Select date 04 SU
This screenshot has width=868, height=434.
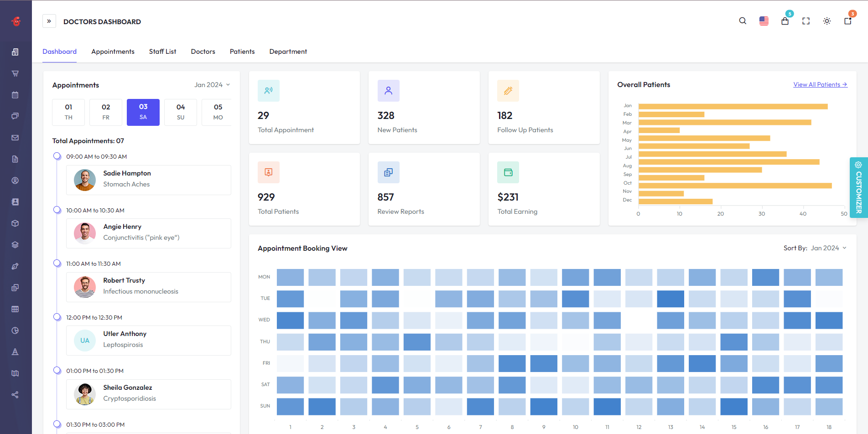coord(181,112)
